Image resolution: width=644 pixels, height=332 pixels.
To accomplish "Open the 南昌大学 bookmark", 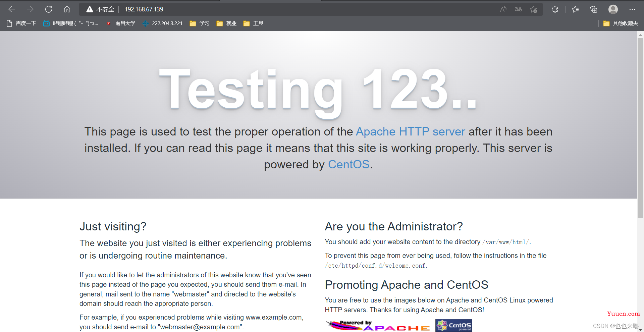I will [121, 23].
